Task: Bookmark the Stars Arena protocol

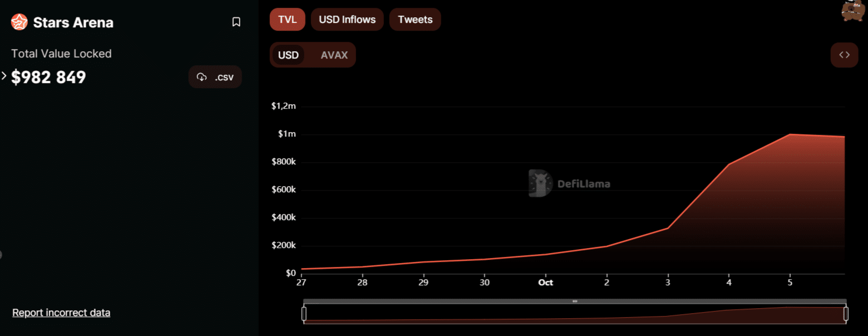Action: click(x=236, y=22)
